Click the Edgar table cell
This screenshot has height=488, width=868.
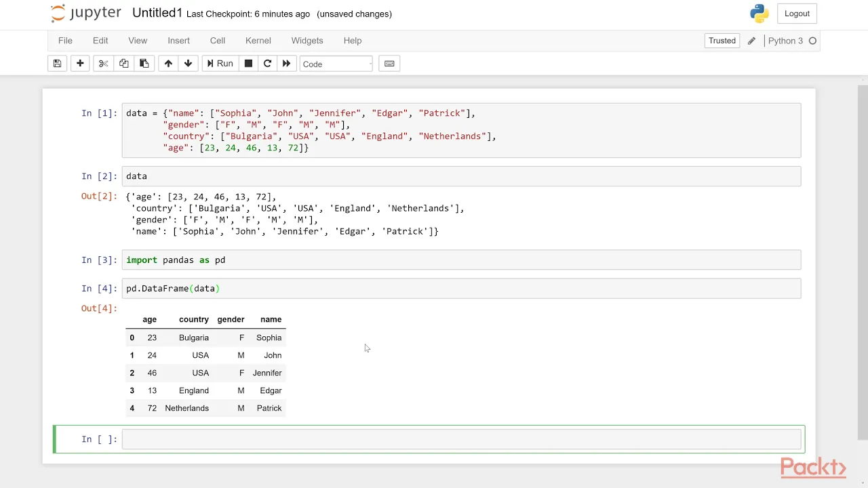point(271,390)
